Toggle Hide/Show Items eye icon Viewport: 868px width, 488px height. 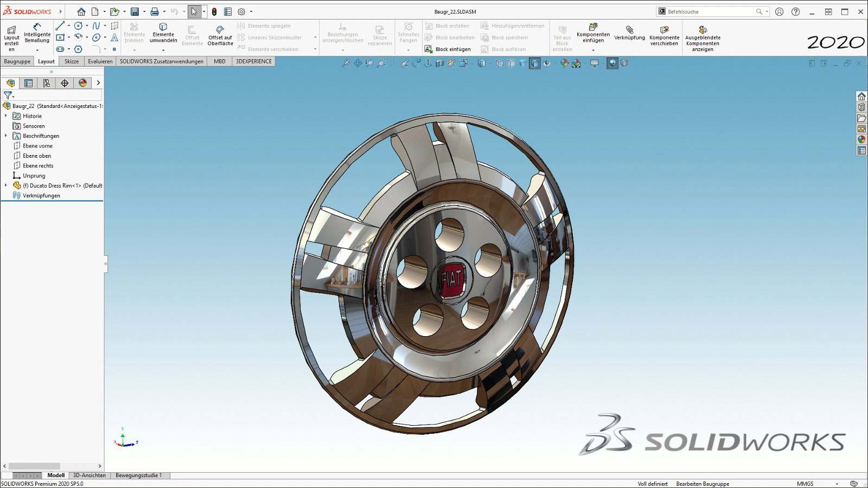pos(547,63)
